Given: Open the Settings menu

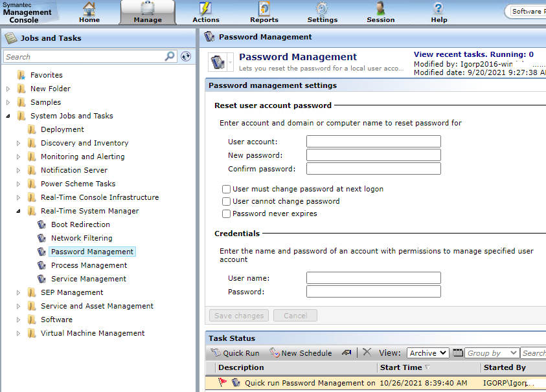Looking at the screenshot, I should pyautogui.click(x=323, y=12).
